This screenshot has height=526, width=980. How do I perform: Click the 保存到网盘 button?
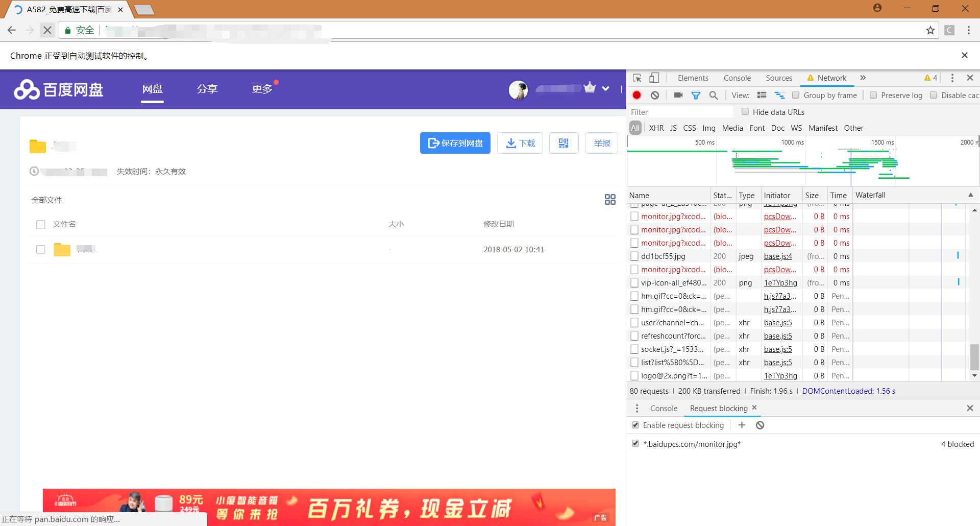pos(455,143)
